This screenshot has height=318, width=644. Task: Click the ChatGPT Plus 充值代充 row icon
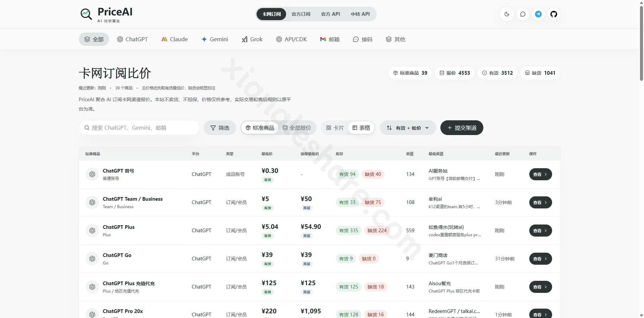(92, 287)
